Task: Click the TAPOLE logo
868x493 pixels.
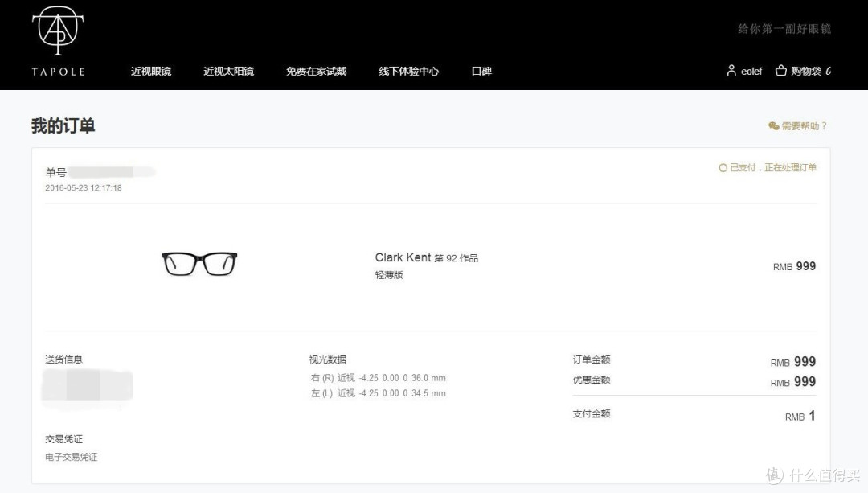Action: click(58, 41)
